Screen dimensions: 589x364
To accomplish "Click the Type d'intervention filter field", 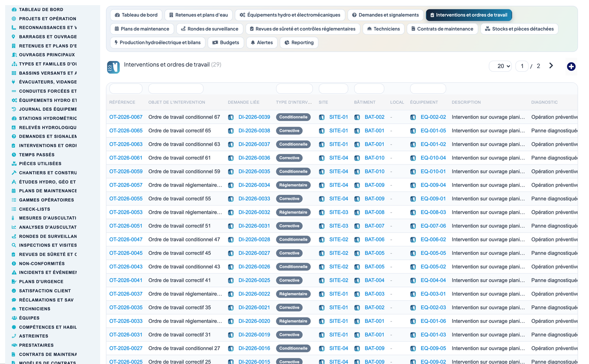I will pos(294,88).
